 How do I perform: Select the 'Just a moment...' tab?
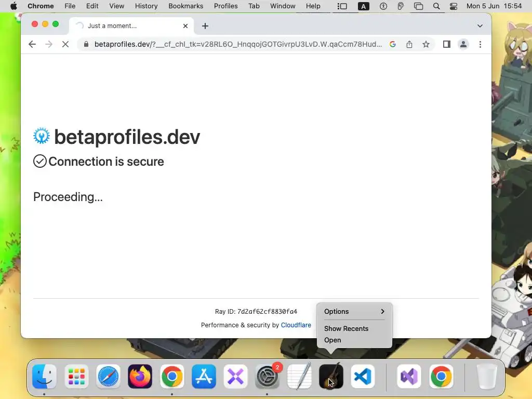pos(131,26)
